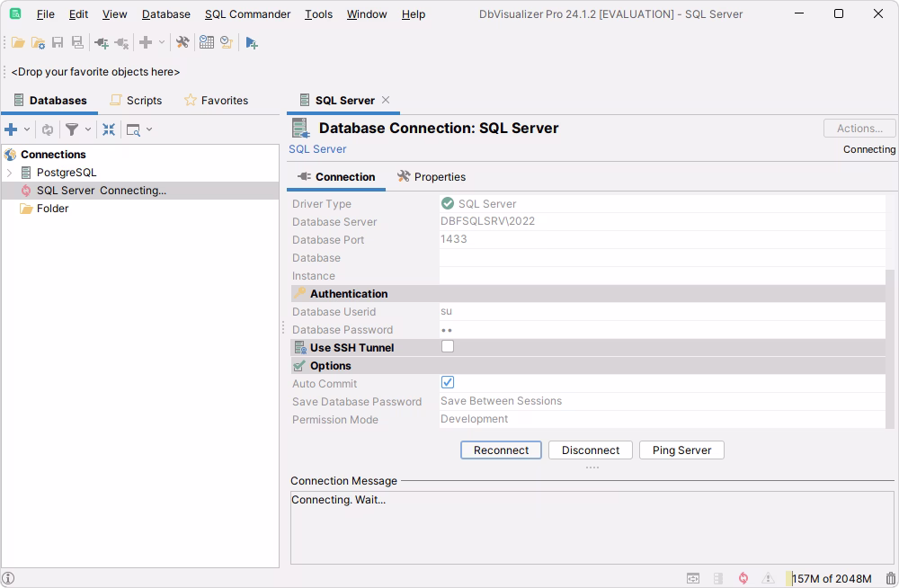Image resolution: width=899 pixels, height=588 pixels.
Task: Toggle the Use SSH Tunnel checkbox
Action: pos(448,346)
